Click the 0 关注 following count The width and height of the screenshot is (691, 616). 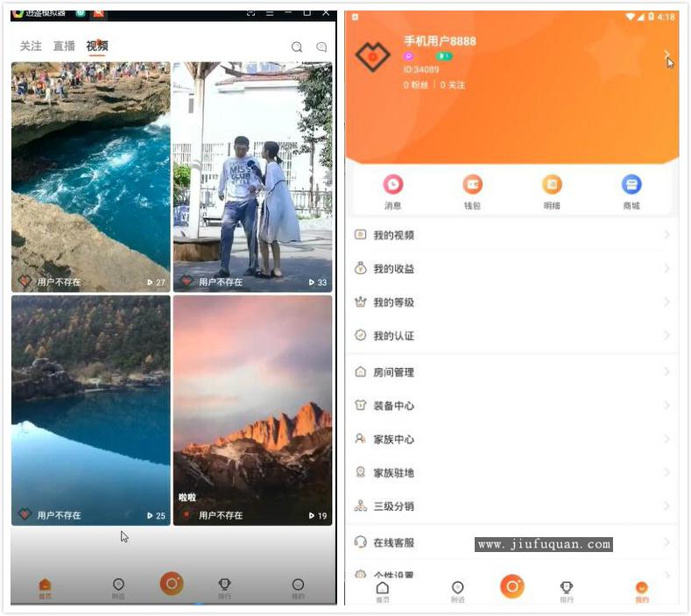point(453,85)
